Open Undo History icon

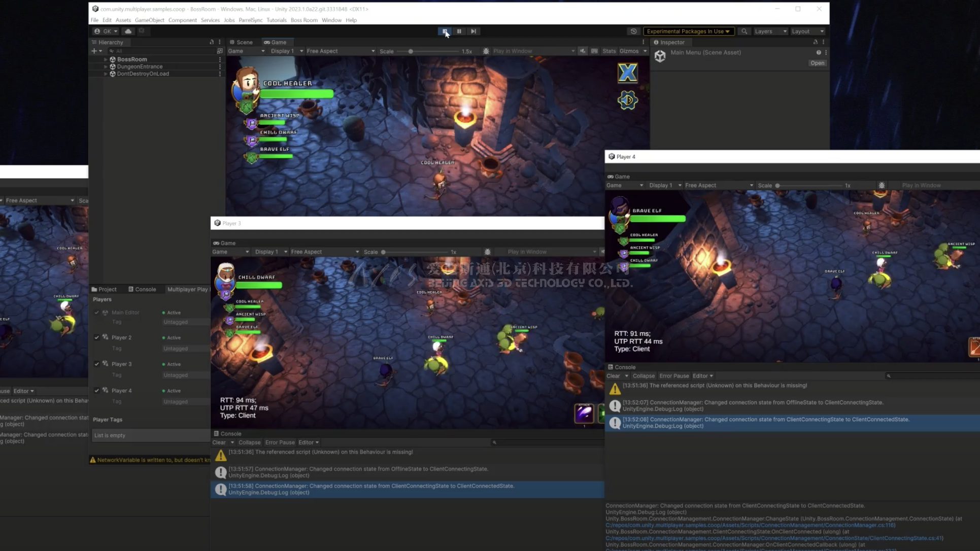click(x=633, y=31)
